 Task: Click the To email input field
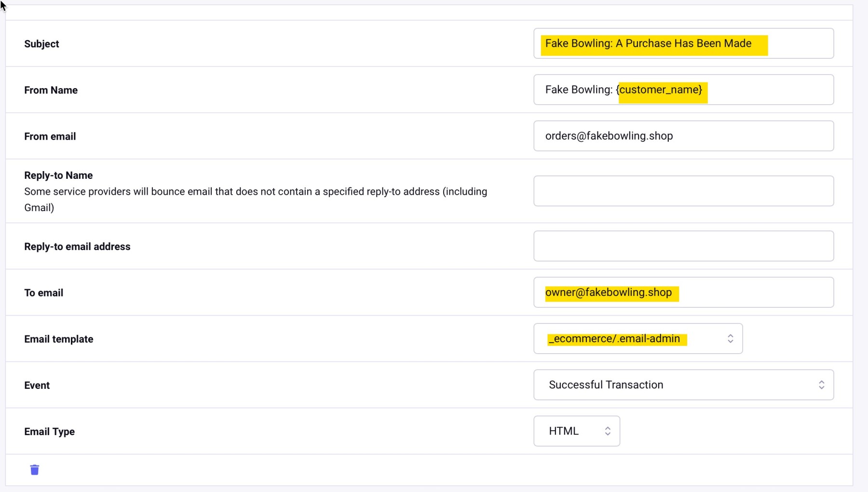click(683, 292)
